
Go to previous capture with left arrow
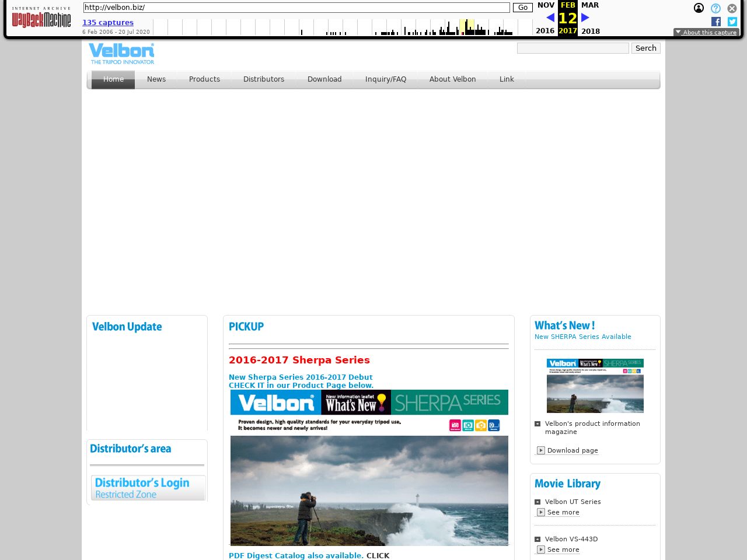[550, 18]
